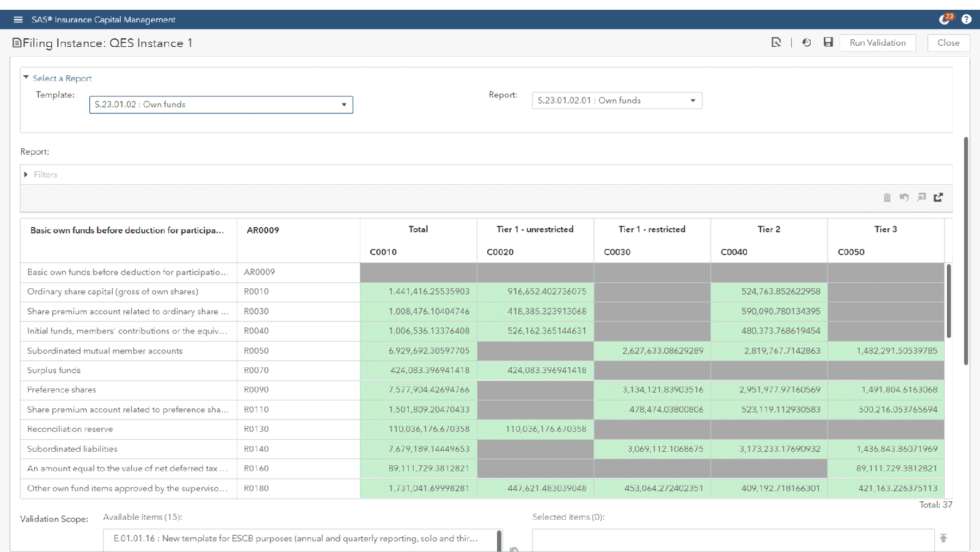The height and width of the screenshot is (552, 980).
Task: Click the Tier 2 column header
Action: (769, 229)
